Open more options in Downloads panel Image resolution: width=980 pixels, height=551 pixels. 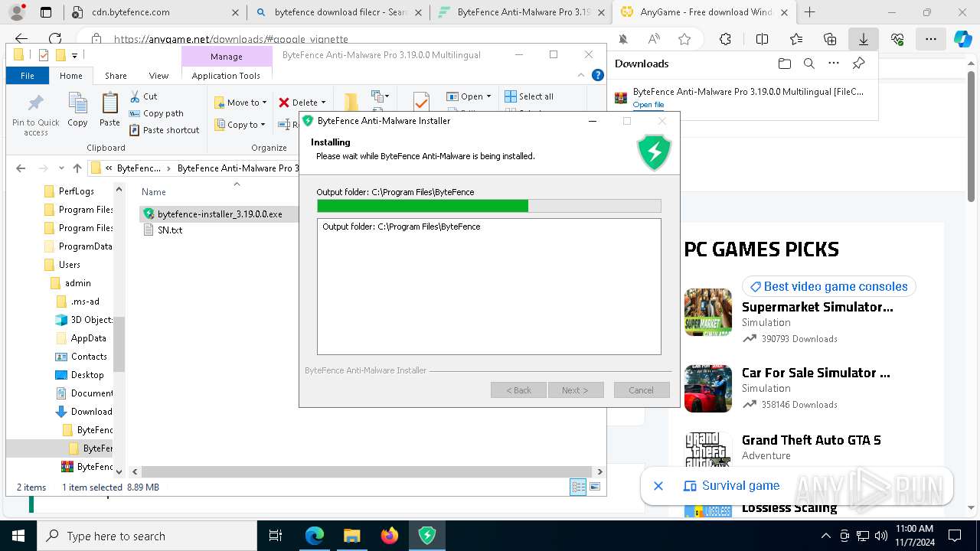(834, 64)
